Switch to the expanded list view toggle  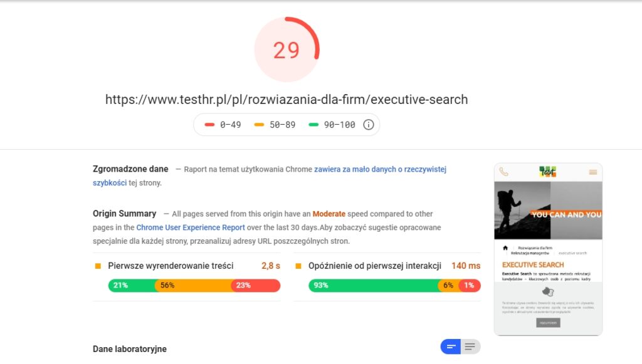pos(470,346)
